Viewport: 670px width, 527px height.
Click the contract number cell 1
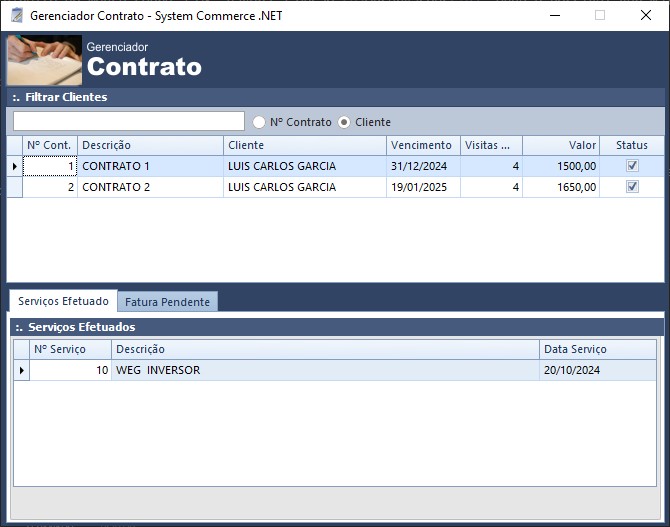[x=50, y=166]
